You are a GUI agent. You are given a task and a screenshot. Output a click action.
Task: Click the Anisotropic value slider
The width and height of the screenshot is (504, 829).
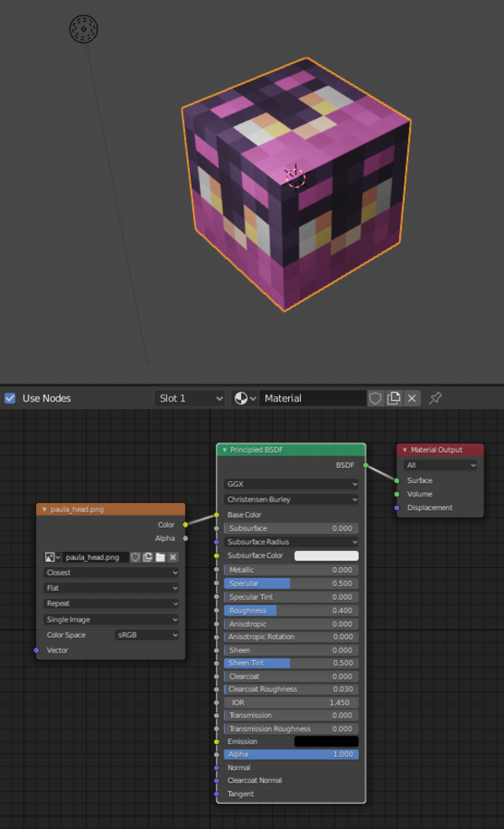(x=291, y=624)
